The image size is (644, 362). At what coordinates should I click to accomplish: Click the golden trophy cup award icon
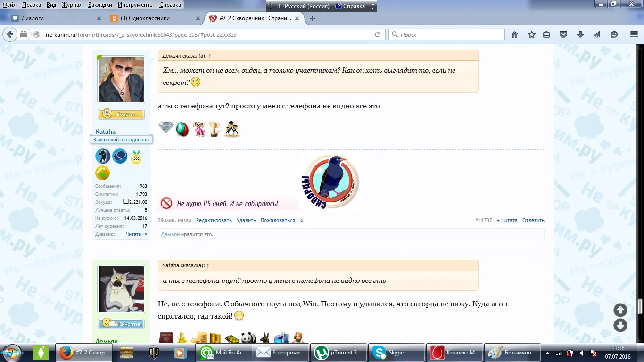[215, 128]
